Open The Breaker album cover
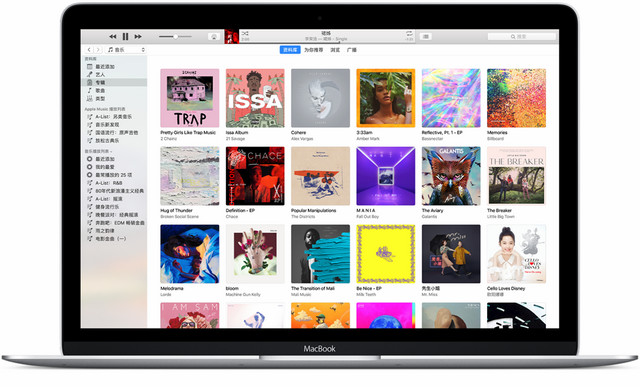Viewport: 640px width, 387px height. (x=516, y=176)
